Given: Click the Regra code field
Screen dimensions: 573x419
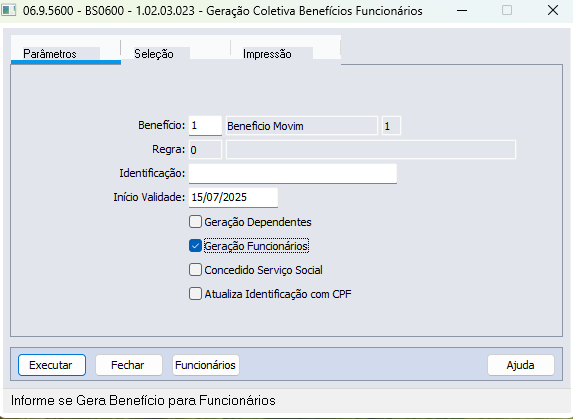Looking at the screenshot, I should coord(205,150).
